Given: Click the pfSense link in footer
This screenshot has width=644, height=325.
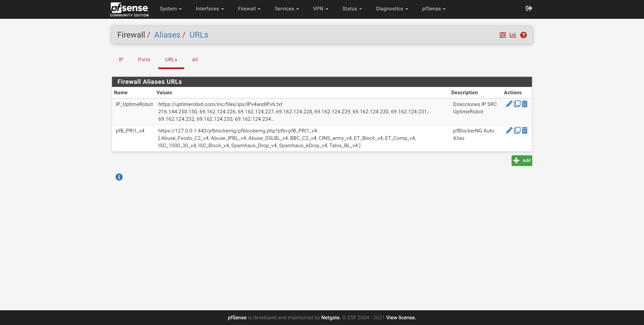Looking at the screenshot, I should pos(237,318).
